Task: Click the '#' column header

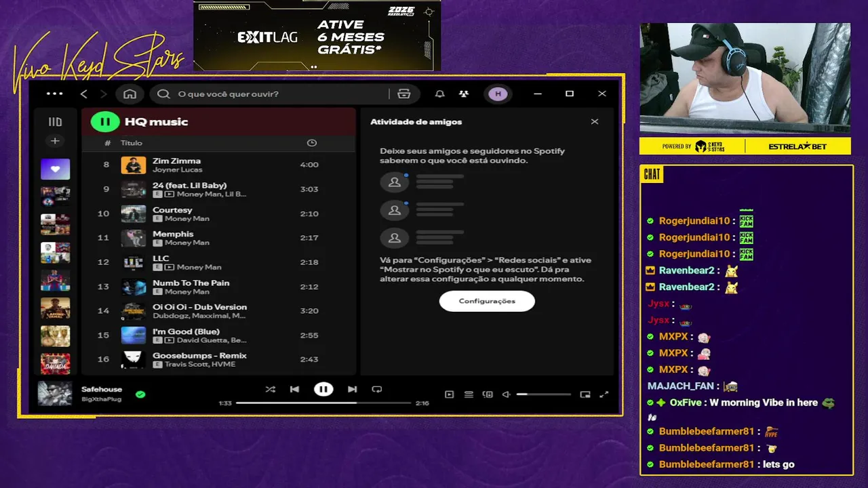Action: [107, 143]
